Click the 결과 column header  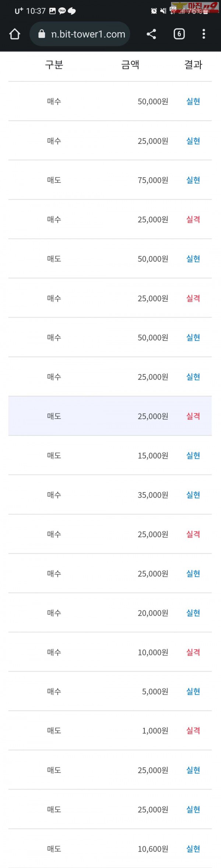(x=193, y=65)
